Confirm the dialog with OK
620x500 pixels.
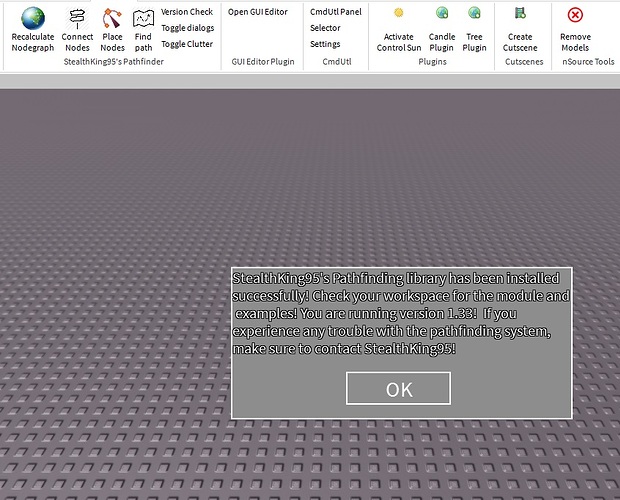click(x=398, y=388)
